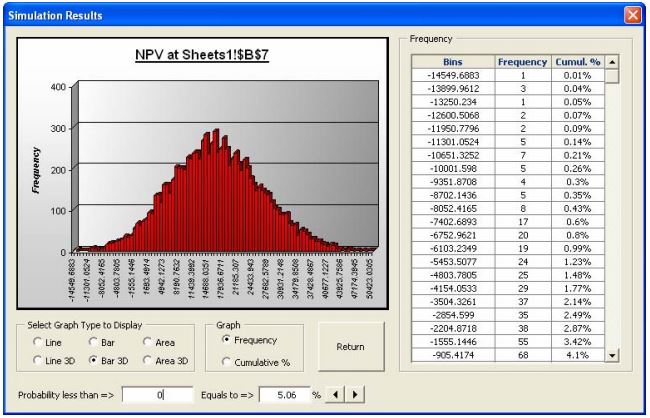Click frequency cell 17

[x=523, y=222]
